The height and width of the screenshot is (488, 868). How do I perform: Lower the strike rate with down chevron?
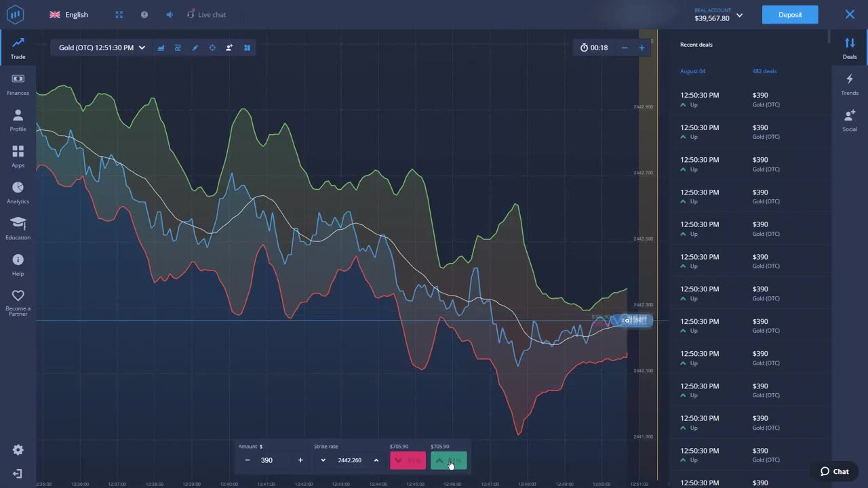click(x=323, y=460)
